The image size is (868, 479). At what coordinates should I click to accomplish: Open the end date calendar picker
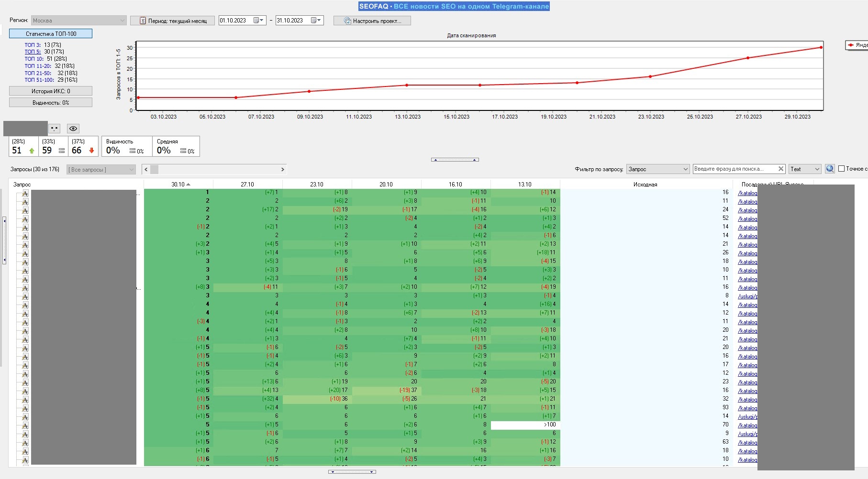tap(316, 21)
